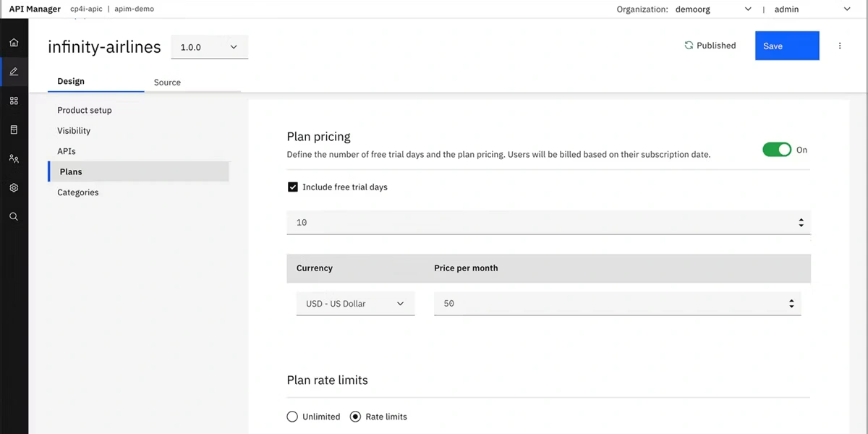Click the blue Save button

787,46
